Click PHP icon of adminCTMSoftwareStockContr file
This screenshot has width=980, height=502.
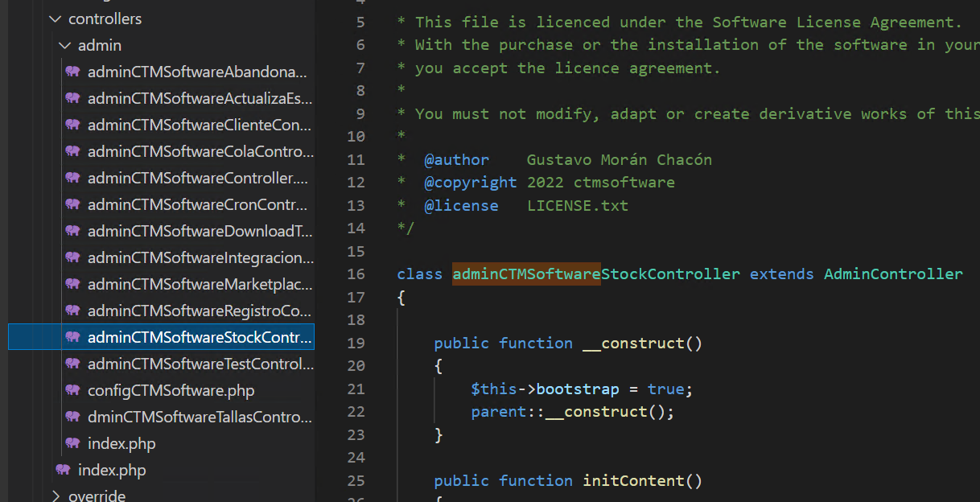[73, 337]
